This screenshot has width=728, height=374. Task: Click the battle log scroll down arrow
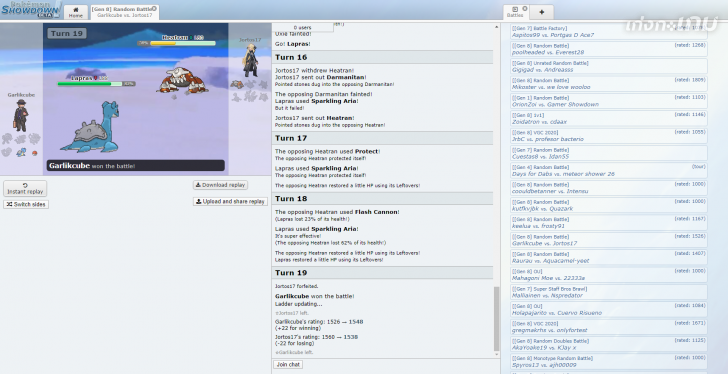pos(496,354)
